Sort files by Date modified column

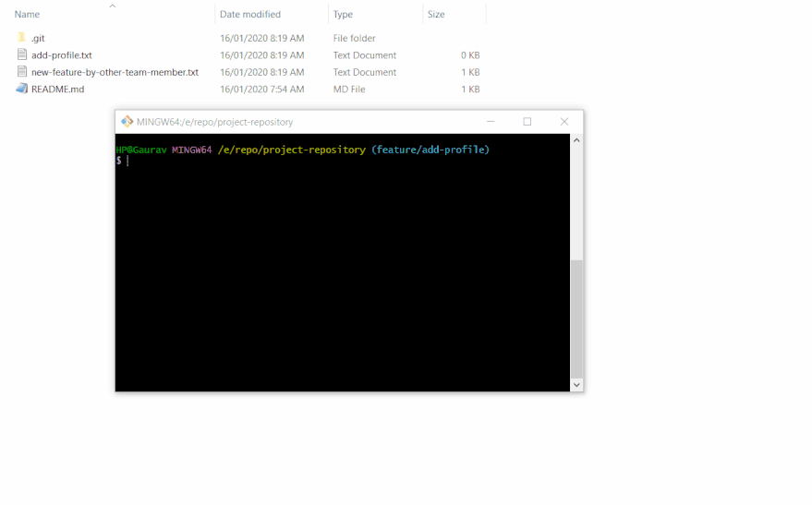click(x=250, y=15)
